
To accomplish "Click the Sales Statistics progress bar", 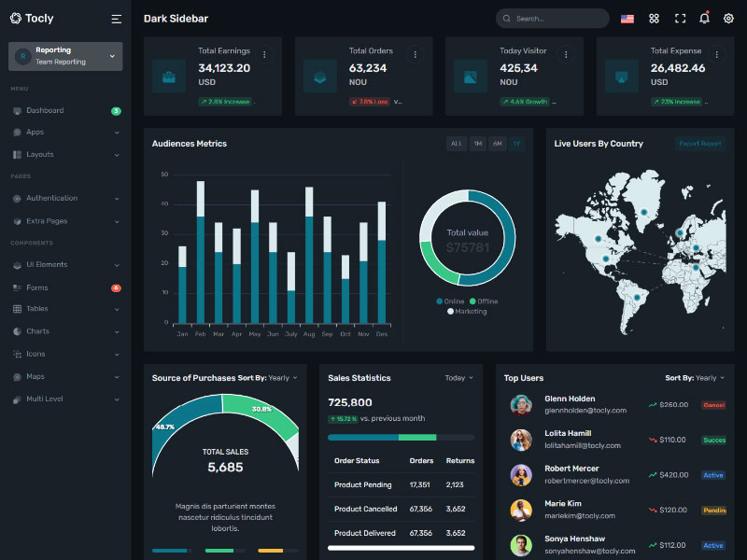I will 401,437.
